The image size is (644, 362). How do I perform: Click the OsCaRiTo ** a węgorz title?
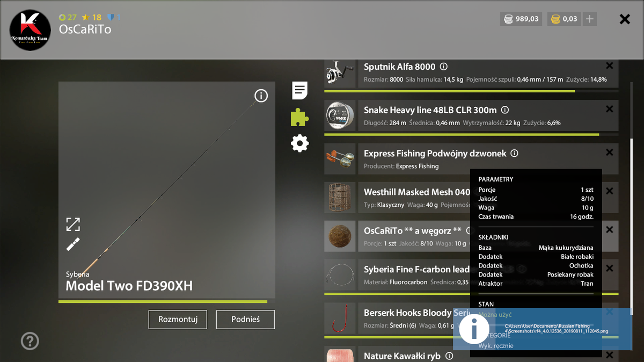coord(413,231)
